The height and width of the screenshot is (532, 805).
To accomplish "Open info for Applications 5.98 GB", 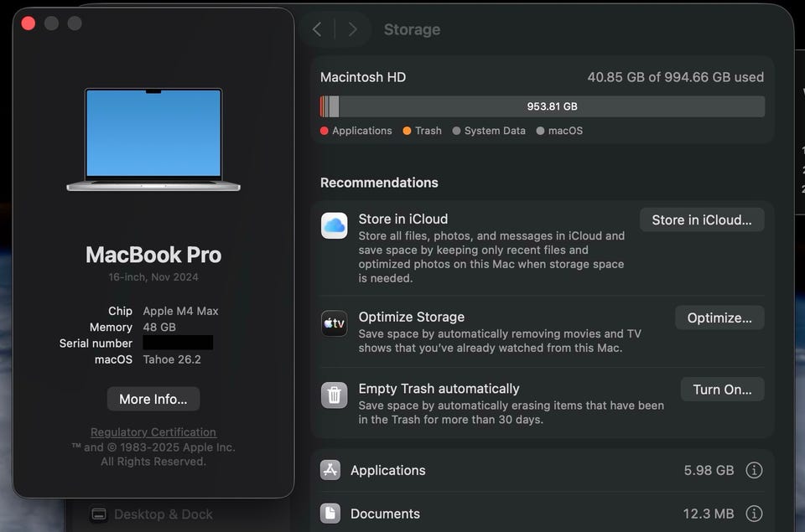I will pos(754,470).
